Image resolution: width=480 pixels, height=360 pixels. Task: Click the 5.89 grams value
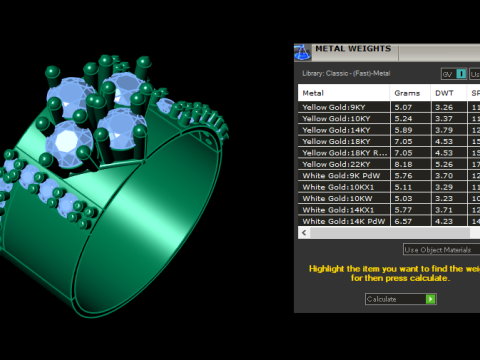click(x=403, y=130)
